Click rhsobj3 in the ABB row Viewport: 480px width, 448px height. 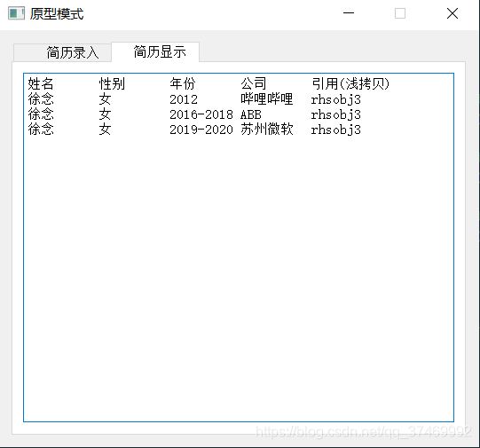coord(335,114)
